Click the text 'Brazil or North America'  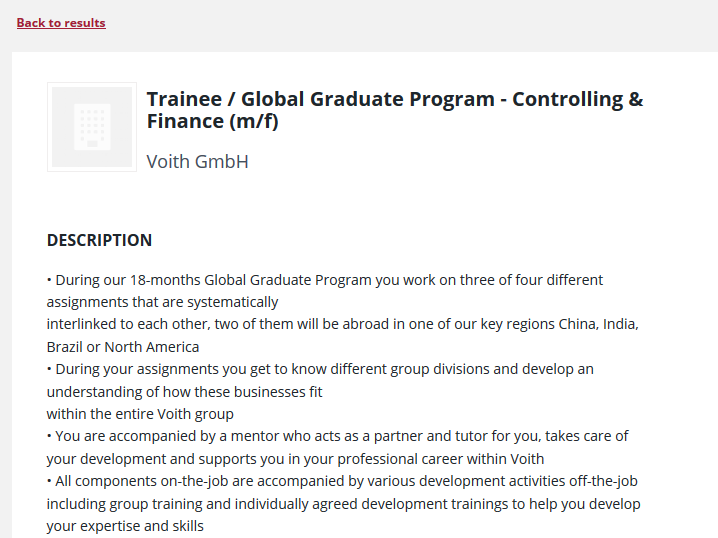[123, 347]
